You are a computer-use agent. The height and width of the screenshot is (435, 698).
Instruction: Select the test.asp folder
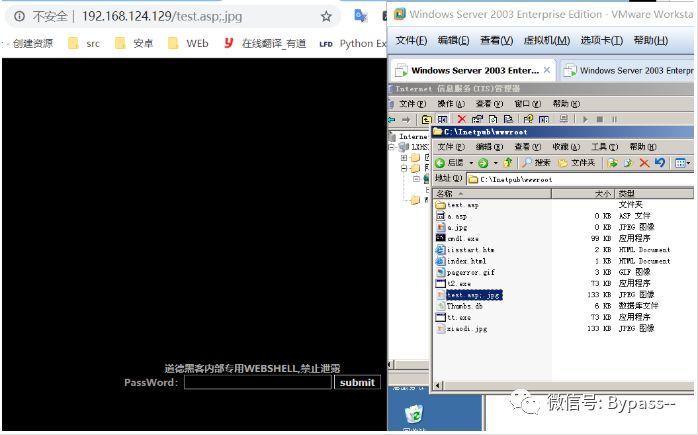point(457,205)
